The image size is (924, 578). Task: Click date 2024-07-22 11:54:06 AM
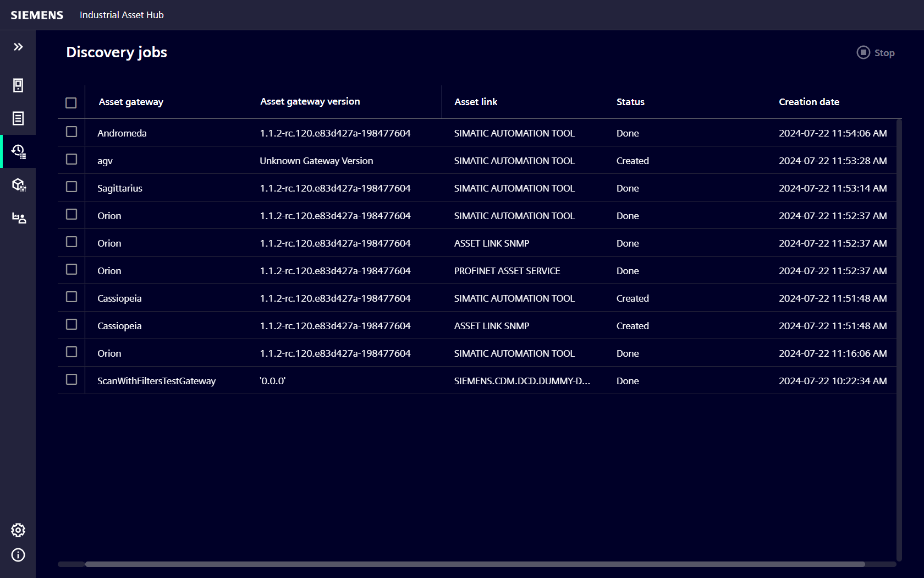click(833, 133)
